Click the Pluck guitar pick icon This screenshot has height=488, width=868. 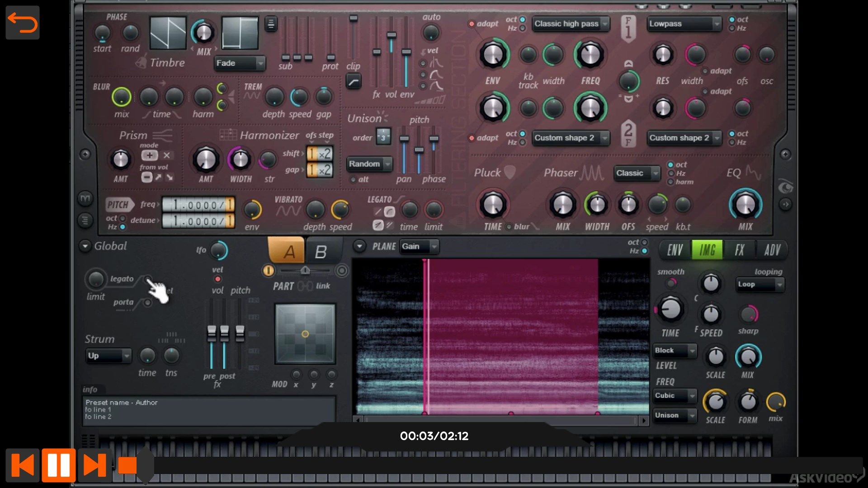click(509, 172)
